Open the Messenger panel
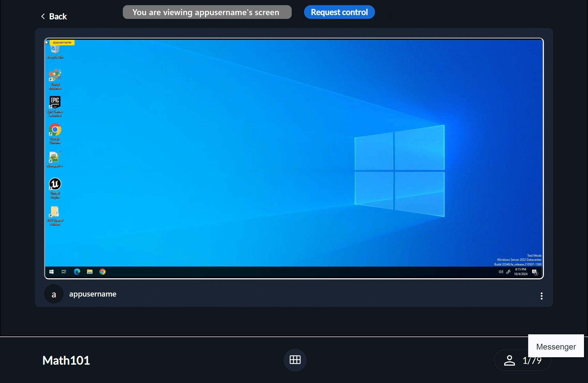588x383 pixels. (556, 347)
